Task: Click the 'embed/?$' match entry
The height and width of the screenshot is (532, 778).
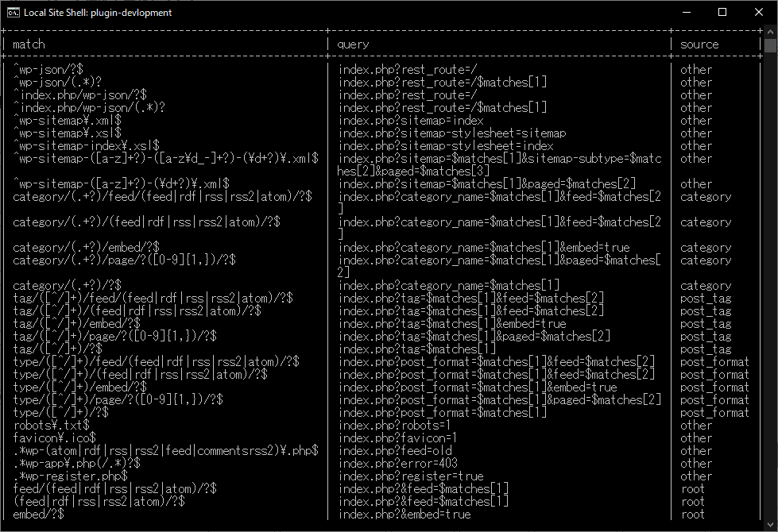Action: click(39, 515)
